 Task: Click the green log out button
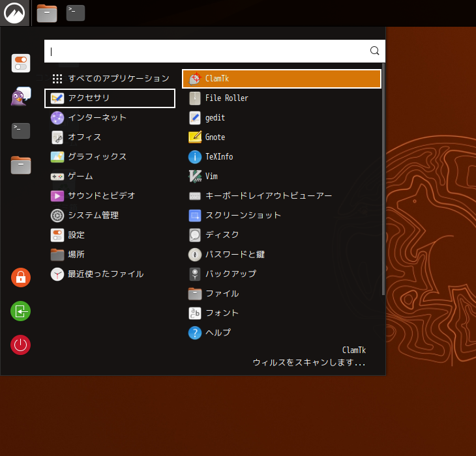coord(21,311)
